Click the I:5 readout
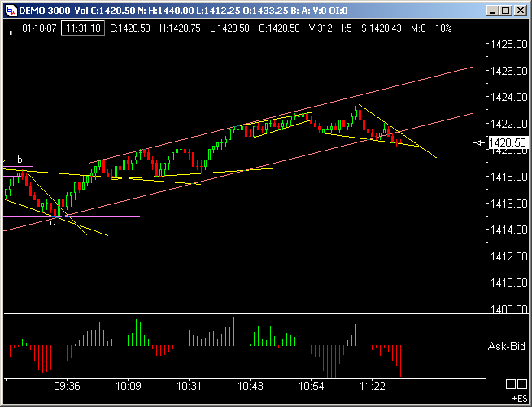 tap(347, 28)
